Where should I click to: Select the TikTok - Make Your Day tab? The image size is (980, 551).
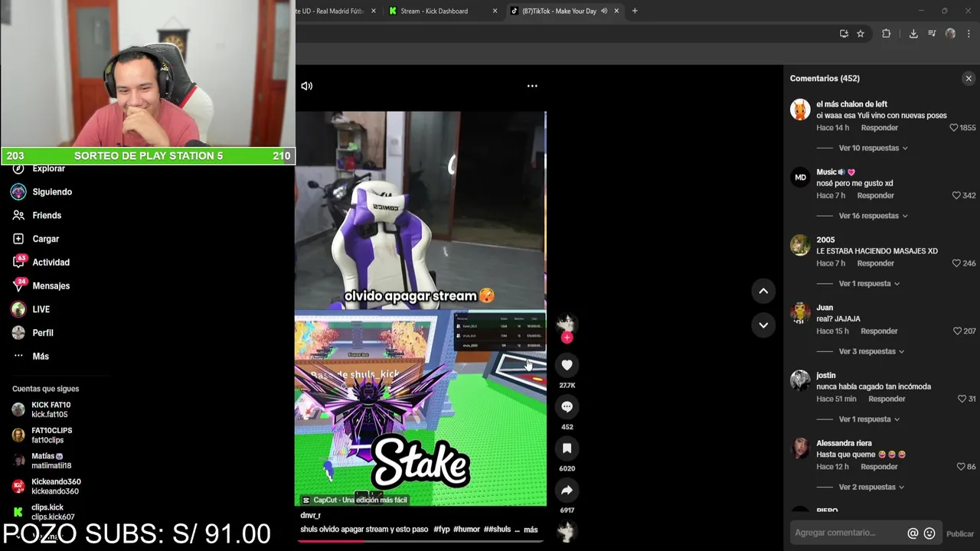click(x=559, y=11)
